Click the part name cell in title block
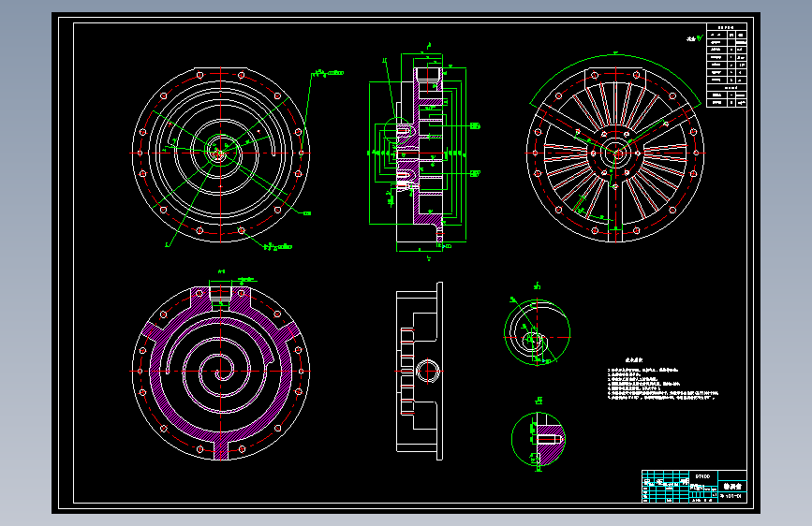The height and width of the screenshot is (526, 812). [732, 486]
